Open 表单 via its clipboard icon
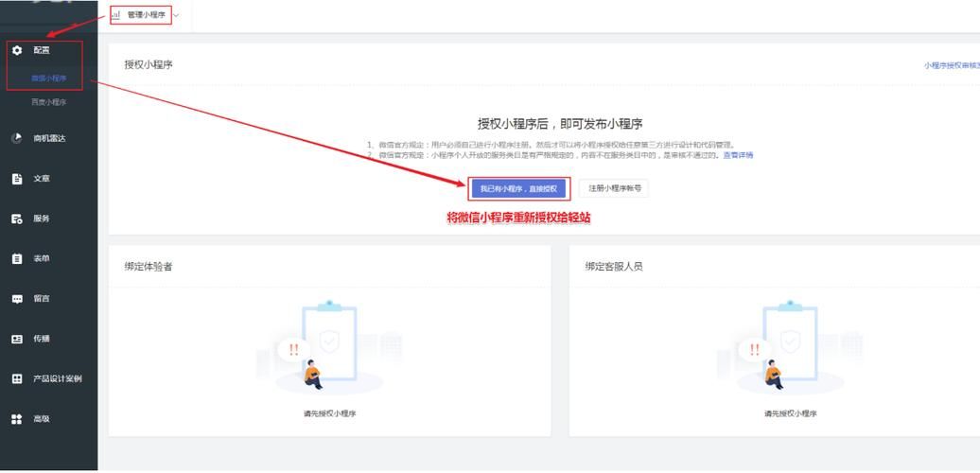 click(17, 258)
